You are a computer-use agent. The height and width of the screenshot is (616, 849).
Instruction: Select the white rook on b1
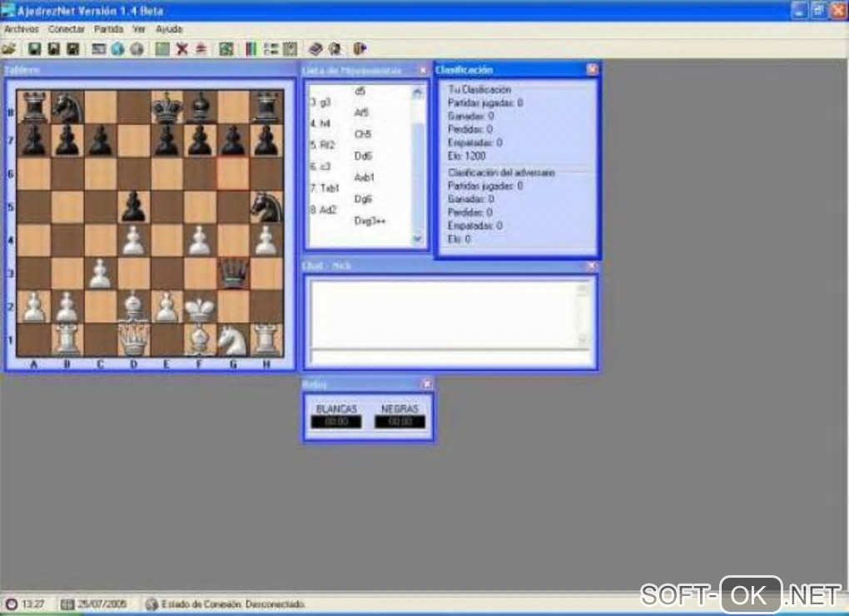[67, 340]
